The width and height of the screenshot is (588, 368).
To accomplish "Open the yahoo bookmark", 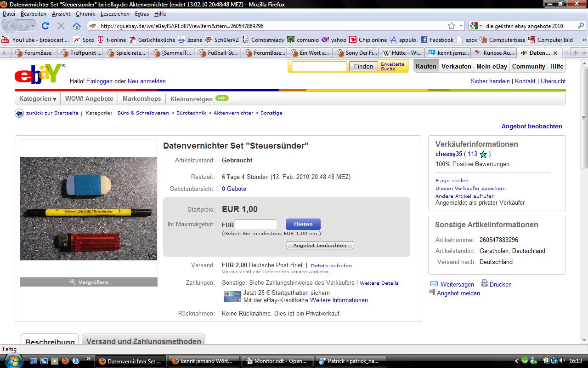I will point(334,40).
